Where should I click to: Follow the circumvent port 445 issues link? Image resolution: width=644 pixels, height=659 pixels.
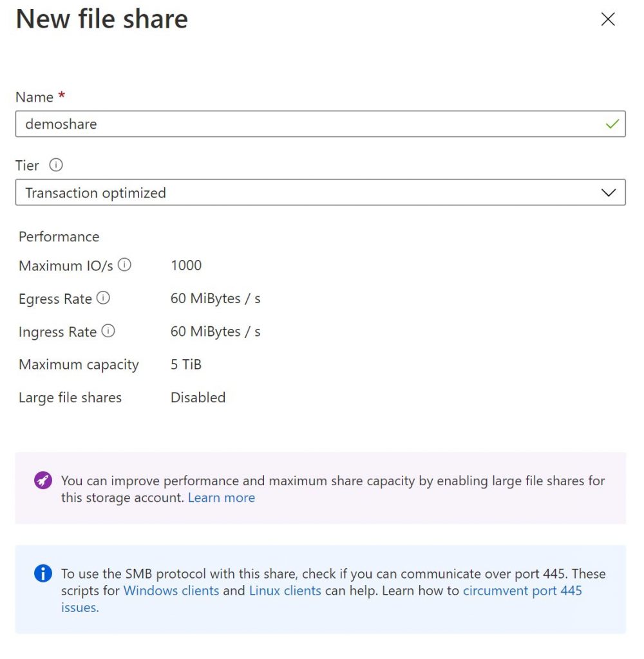coord(522,590)
